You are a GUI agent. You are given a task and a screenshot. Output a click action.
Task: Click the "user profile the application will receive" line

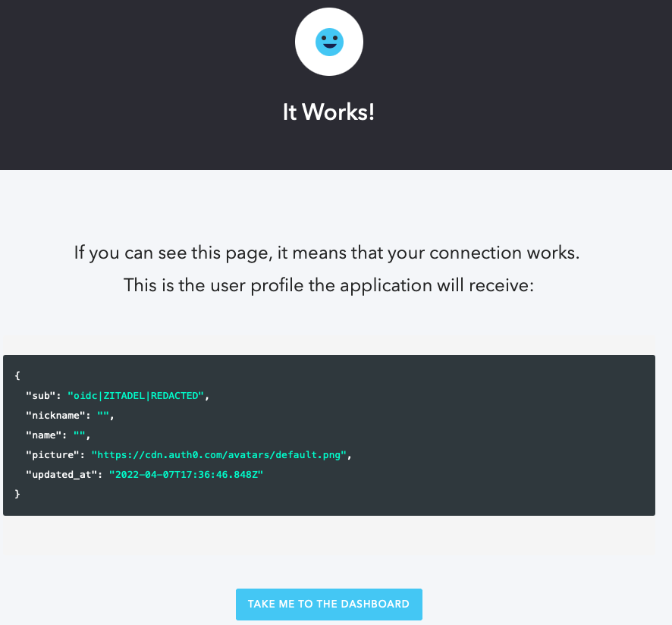coord(328,286)
